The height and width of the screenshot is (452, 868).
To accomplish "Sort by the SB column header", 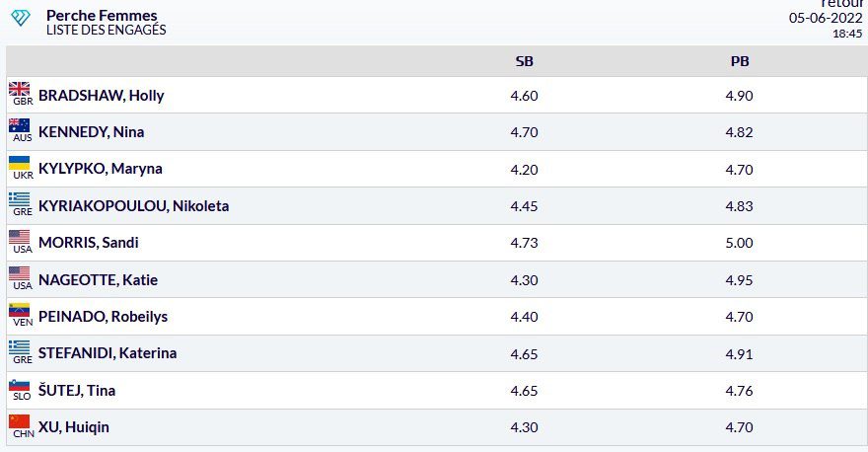I will (524, 61).
